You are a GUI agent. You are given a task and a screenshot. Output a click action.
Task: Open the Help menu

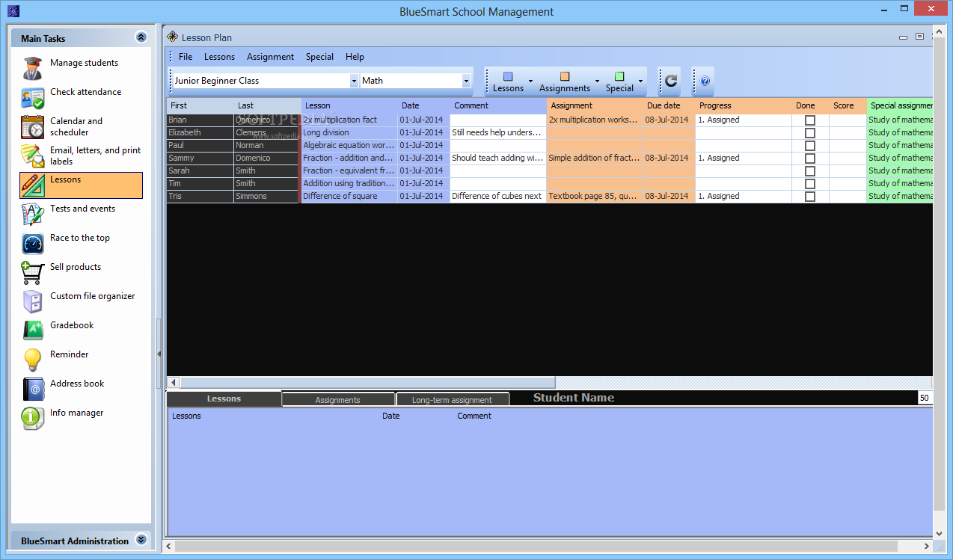[355, 57]
